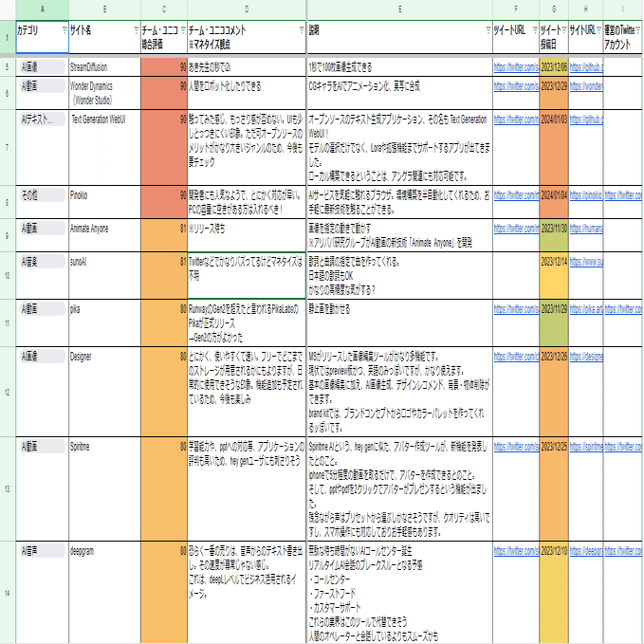644x644 pixels.
Task: Click the comment cell ※リリース待ち
Action: point(247,235)
